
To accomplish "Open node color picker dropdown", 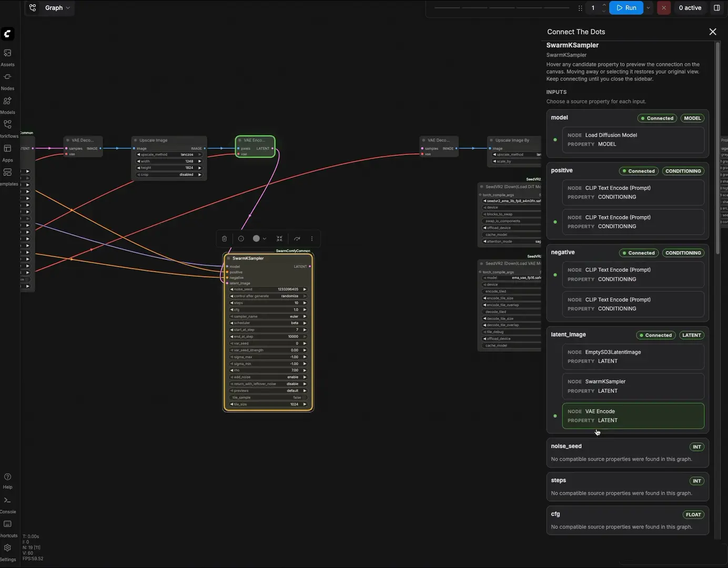I will [259, 239].
